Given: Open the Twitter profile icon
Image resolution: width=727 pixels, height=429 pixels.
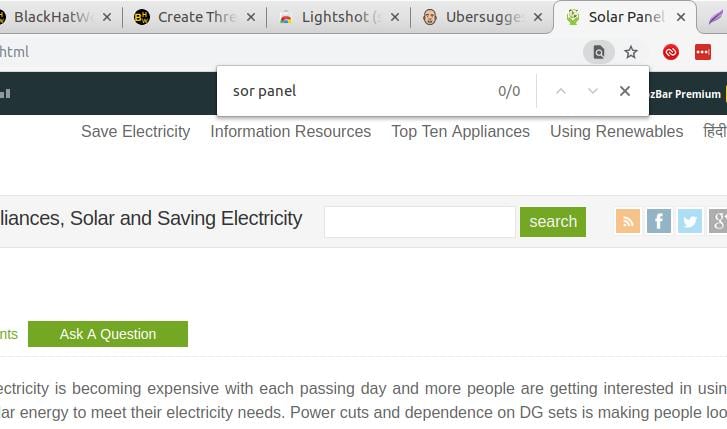Looking at the screenshot, I should [690, 221].
